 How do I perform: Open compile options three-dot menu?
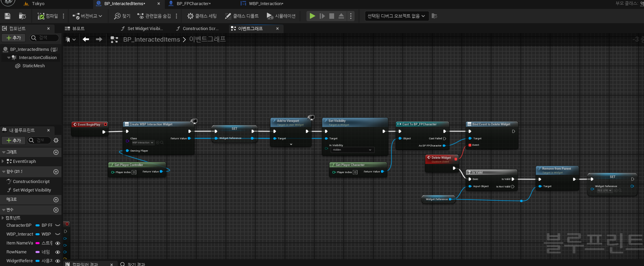63,16
